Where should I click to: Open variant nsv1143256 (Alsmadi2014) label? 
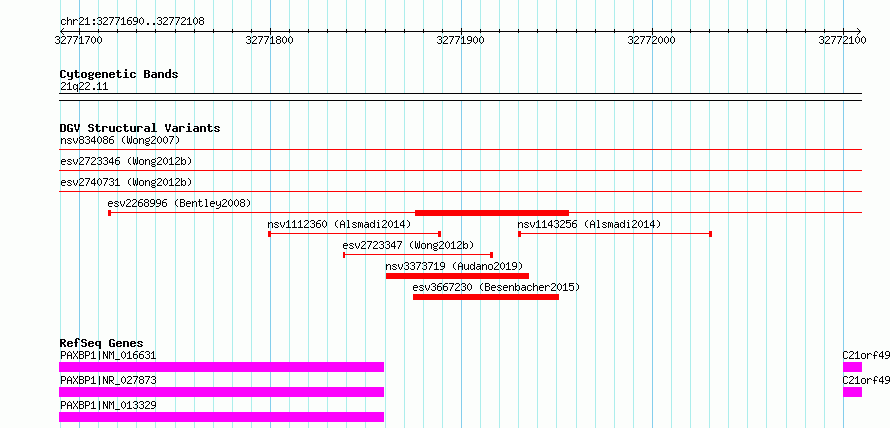pyautogui.click(x=589, y=224)
